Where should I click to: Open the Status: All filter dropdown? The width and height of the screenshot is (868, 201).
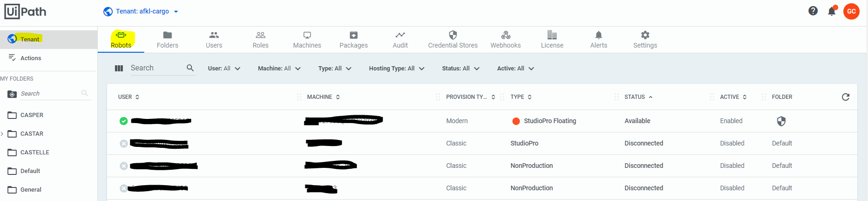461,69
